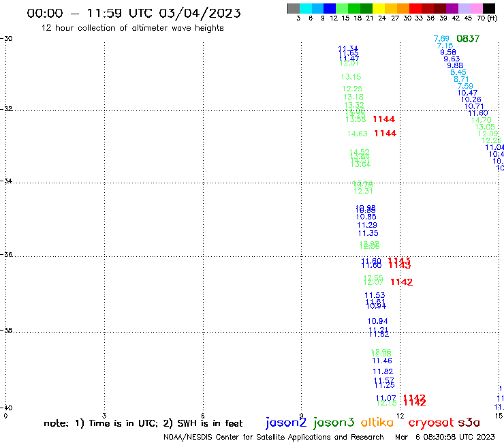Click the 10.71 wave height reading
Screen dimensions: 504x443
click(x=474, y=106)
